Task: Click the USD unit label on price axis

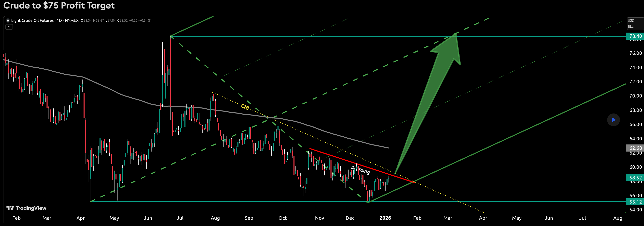Action: (x=631, y=20)
